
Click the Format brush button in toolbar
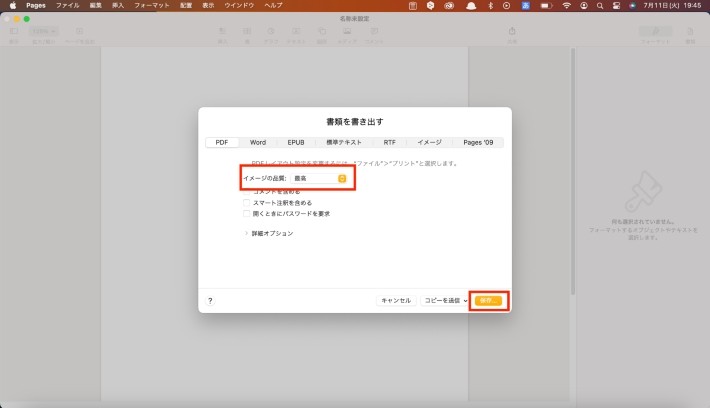[x=655, y=31]
